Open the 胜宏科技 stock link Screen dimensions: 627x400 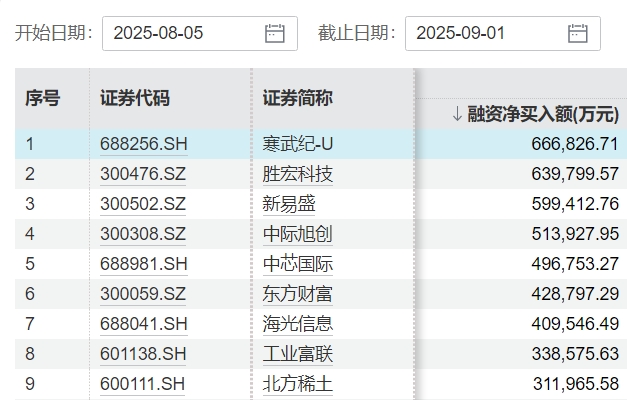pos(297,174)
